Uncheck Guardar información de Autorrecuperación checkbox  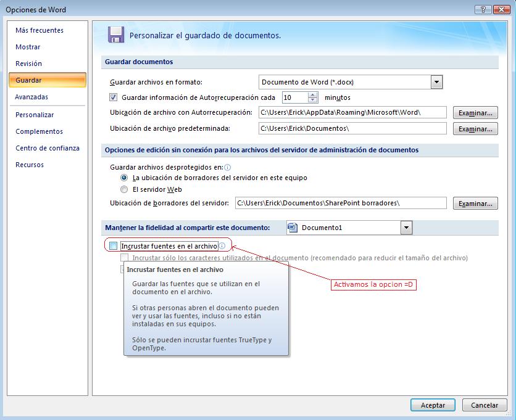point(114,97)
